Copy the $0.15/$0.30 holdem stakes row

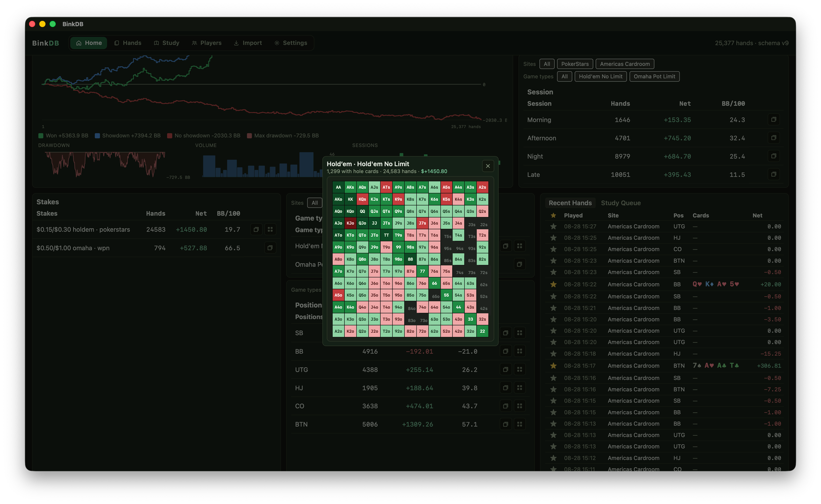point(256,230)
